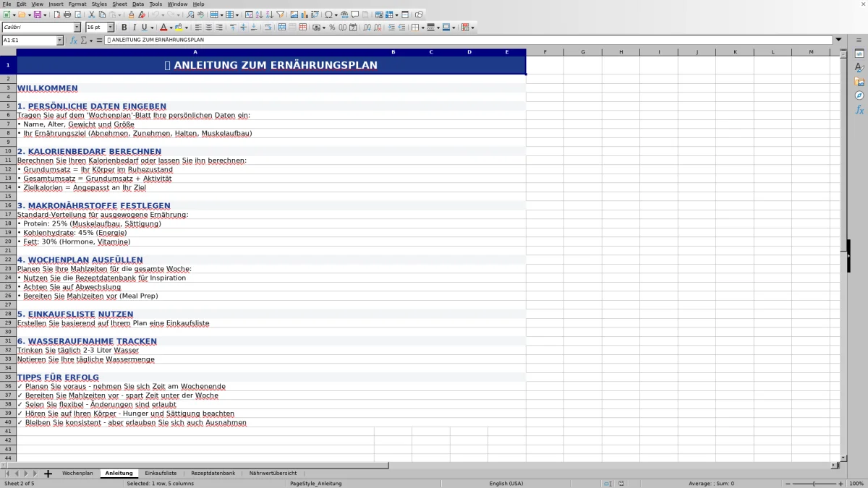
Task: Open the font color dropdown arrow
Action: (171, 28)
